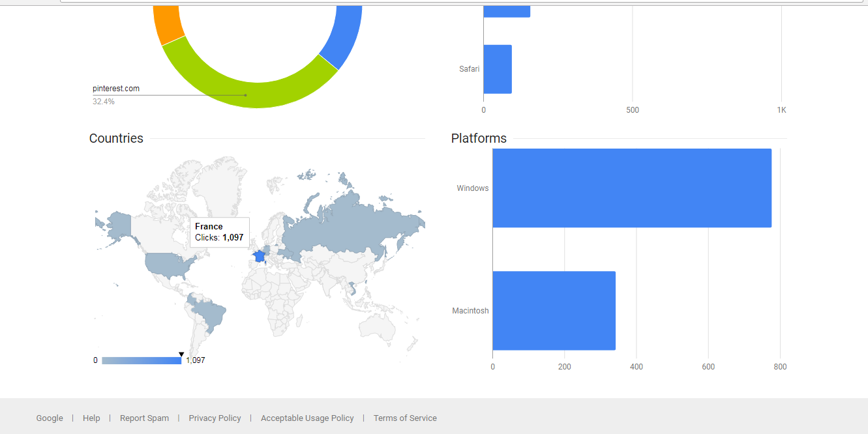
Task: Click France on the world map
Action: tap(260, 256)
